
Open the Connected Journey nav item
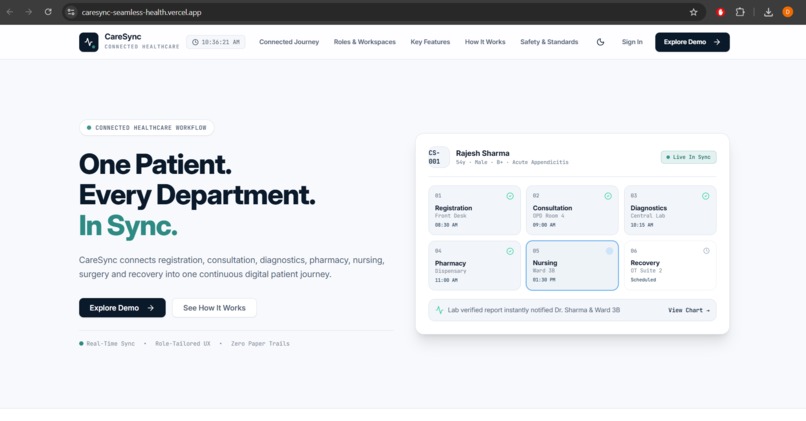[289, 42]
